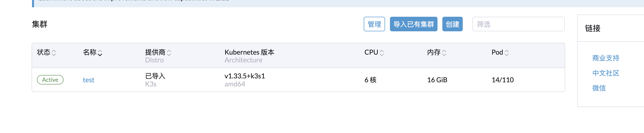Click the 创建 button
The height and width of the screenshot is (133, 644).
click(x=452, y=24)
